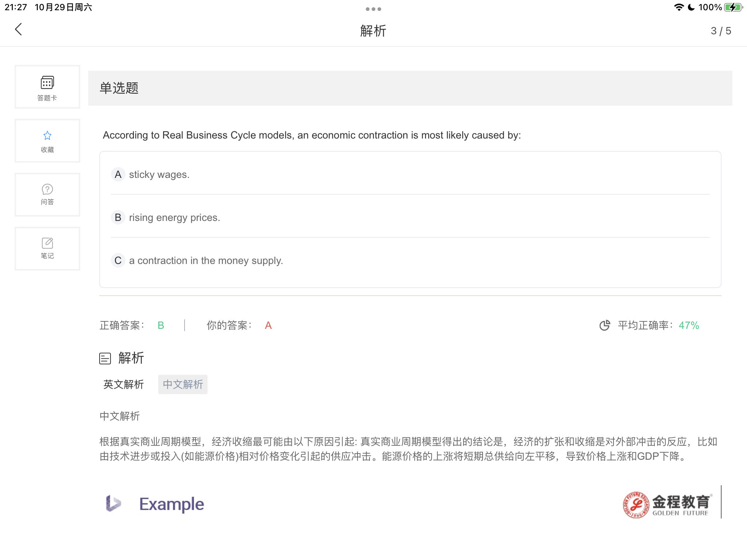Tap the correct answer B label
This screenshot has height=560, width=747.
[160, 325]
